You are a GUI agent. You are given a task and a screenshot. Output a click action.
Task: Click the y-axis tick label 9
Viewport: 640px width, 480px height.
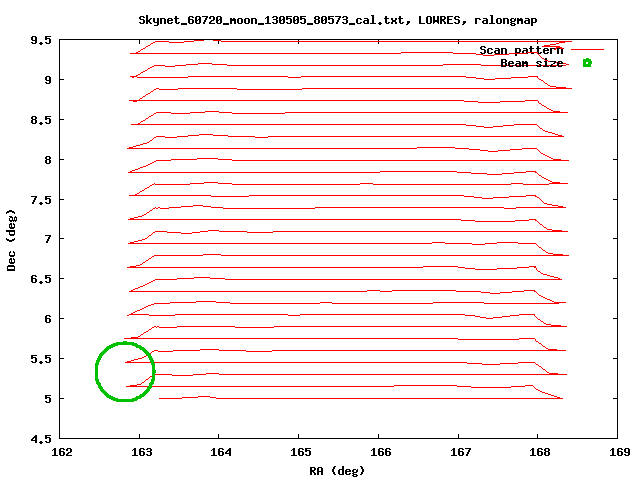click(48, 80)
